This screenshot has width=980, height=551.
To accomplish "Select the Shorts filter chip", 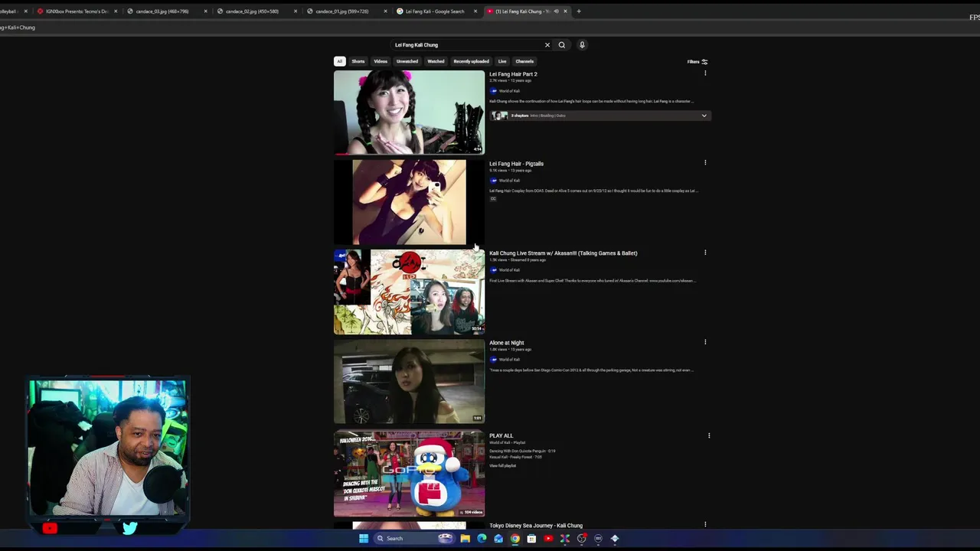I will pos(358,61).
